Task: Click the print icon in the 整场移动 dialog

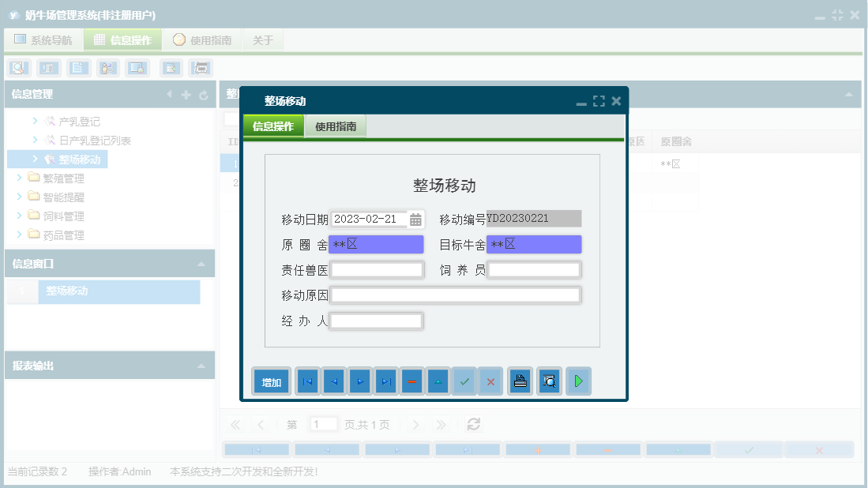Action: [x=520, y=381]
